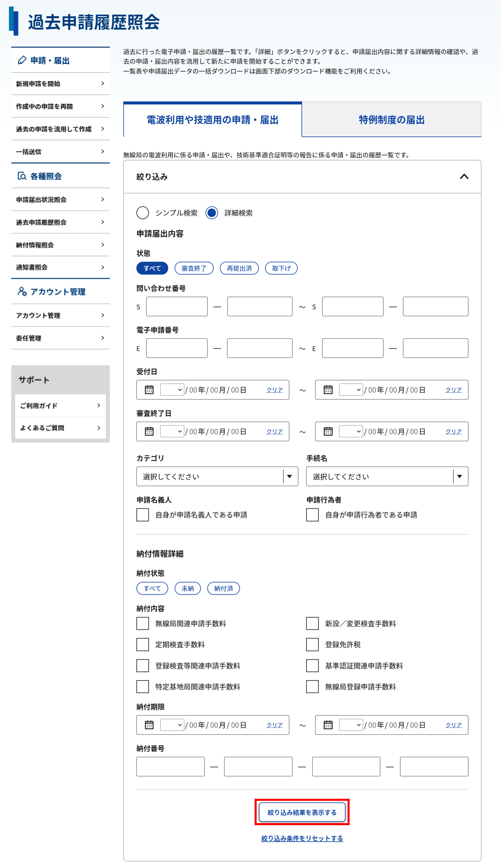The width and height of the screenshot is (501, 868).
Task: Click 絞り込み条件をリセットする link
Action: click(x=302, y=838)
